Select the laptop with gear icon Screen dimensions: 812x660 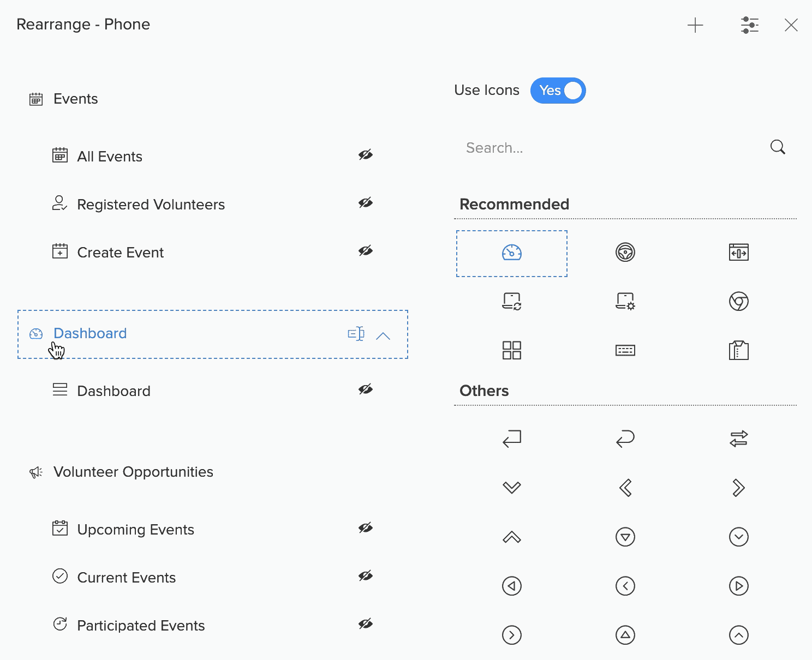[625, 301]
